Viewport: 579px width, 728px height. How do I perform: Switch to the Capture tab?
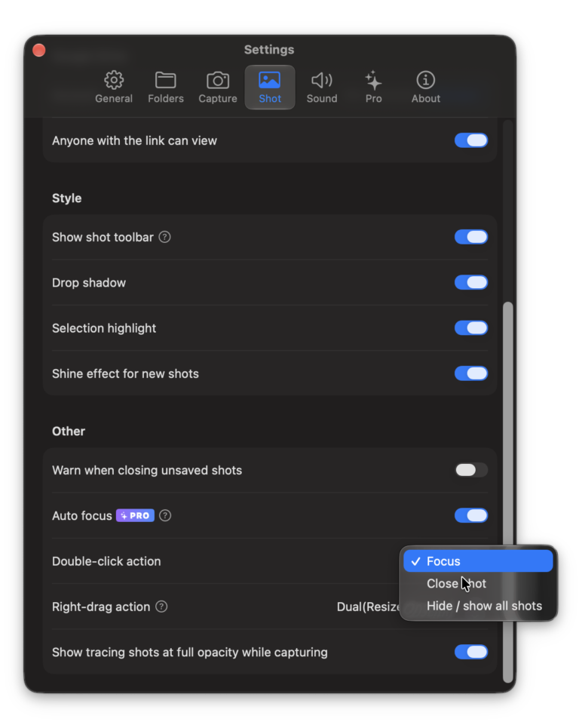click(218, 88)
